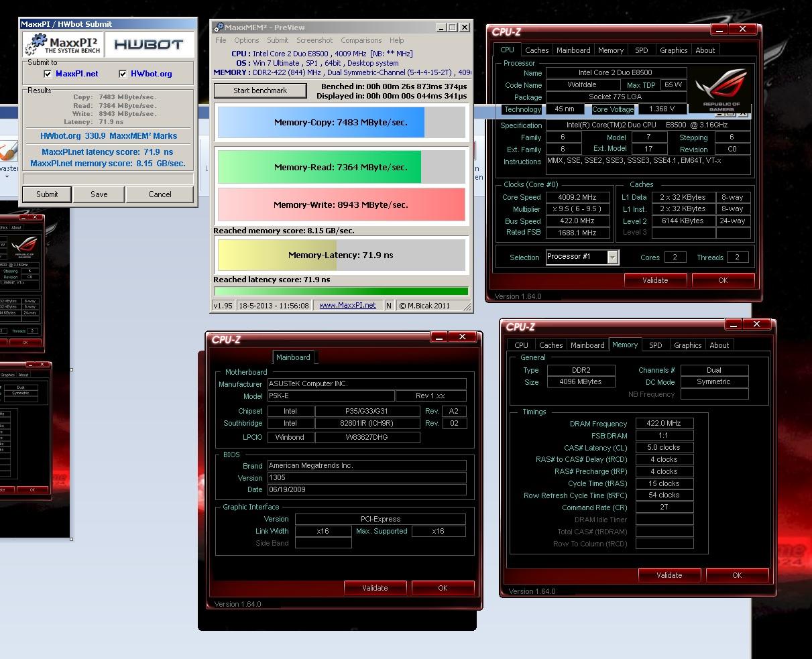The height and width of the screenshot is (659, 812).
Task: Click the '4096 MBytes' size field
Action: pos(580,382)
